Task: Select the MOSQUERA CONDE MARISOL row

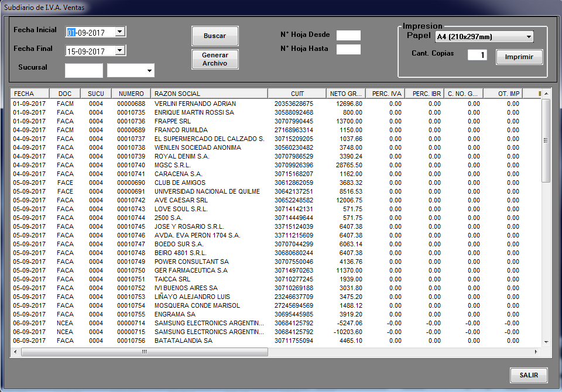Action: [x=276, y=305]
